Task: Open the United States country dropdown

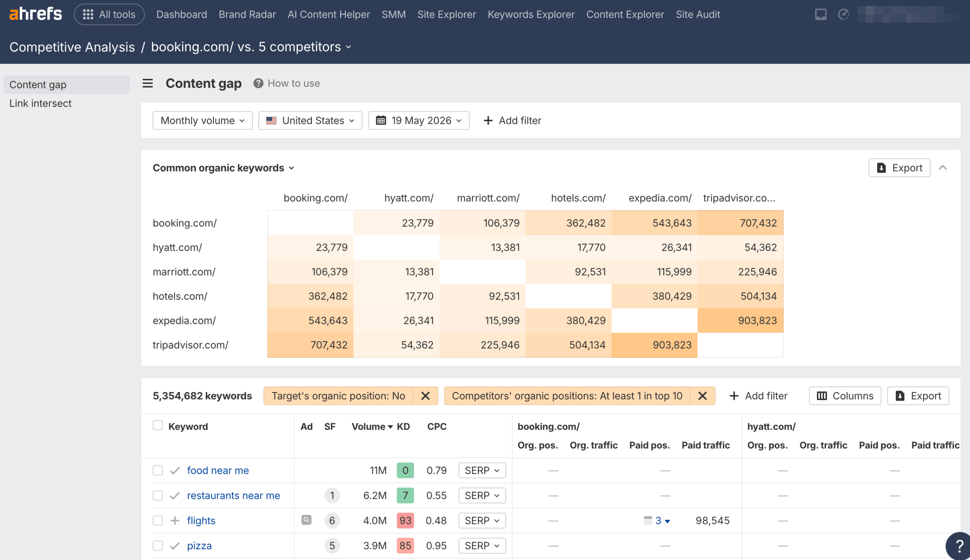Action: 310,120
